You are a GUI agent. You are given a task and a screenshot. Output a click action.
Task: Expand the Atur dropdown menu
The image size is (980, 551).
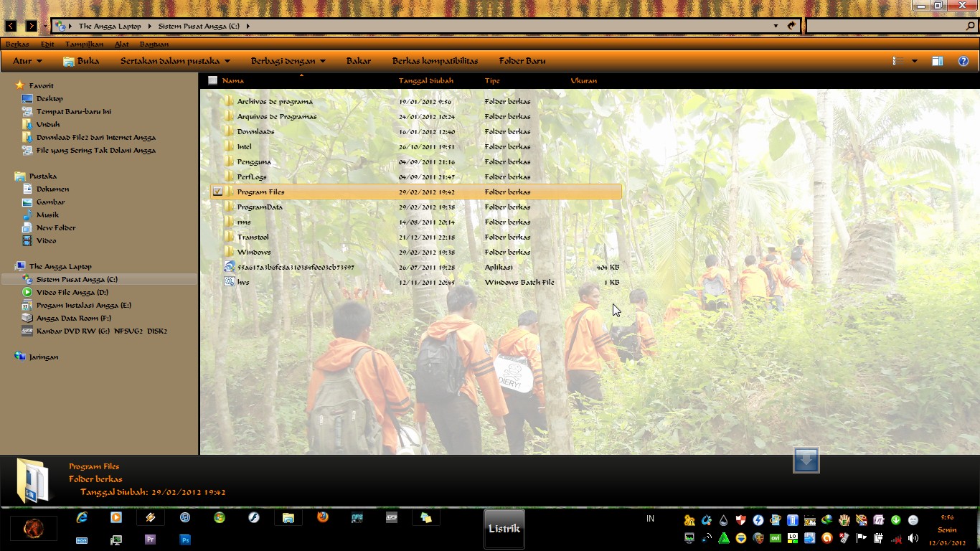27,61
